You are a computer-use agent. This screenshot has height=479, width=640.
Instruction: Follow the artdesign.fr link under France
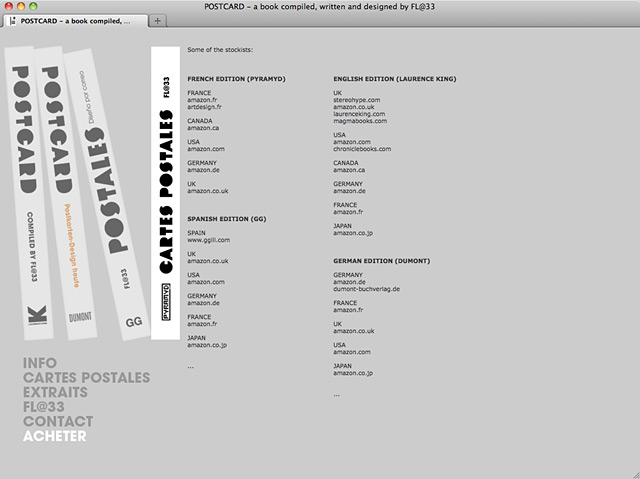204,107
